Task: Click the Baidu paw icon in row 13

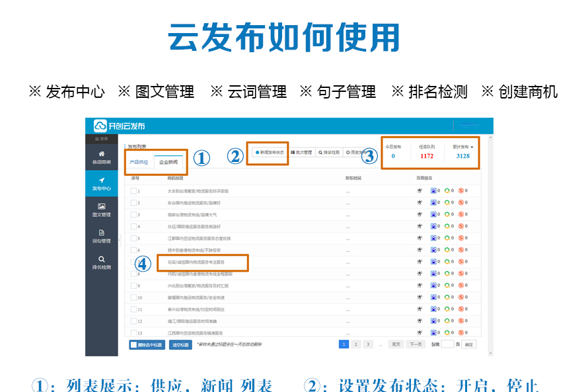Action: click(433, 333)
